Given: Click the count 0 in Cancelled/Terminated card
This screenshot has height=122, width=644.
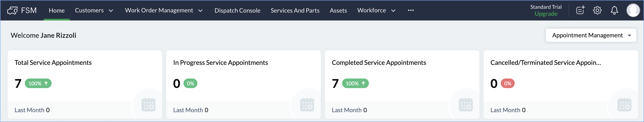Looking at the screenshot, I should point(494,84).
